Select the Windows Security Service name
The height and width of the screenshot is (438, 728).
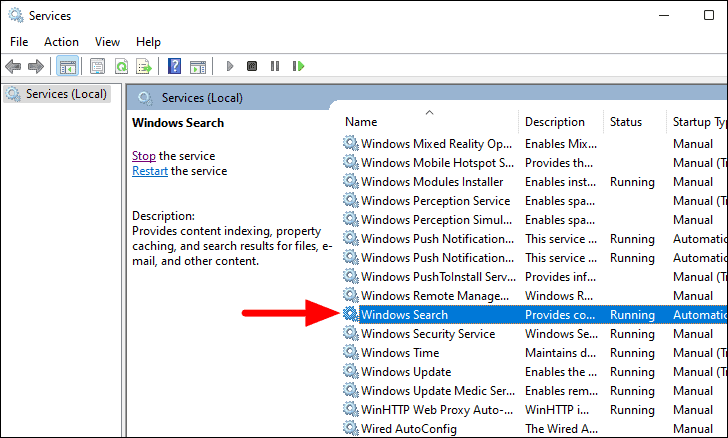(428, 334)
